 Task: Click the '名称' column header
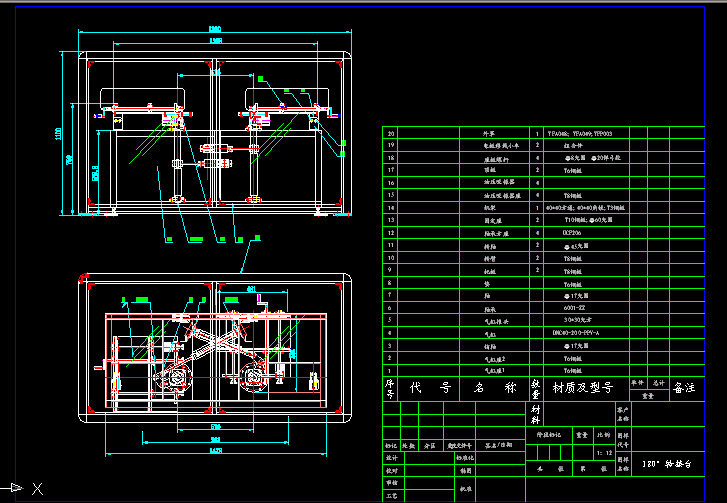coord(495,388)
